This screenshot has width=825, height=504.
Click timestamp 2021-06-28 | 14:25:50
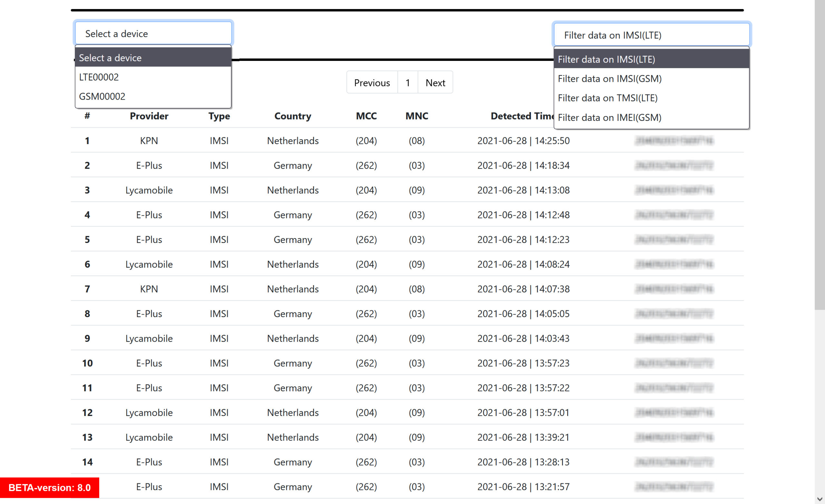(x=523, y=141)
